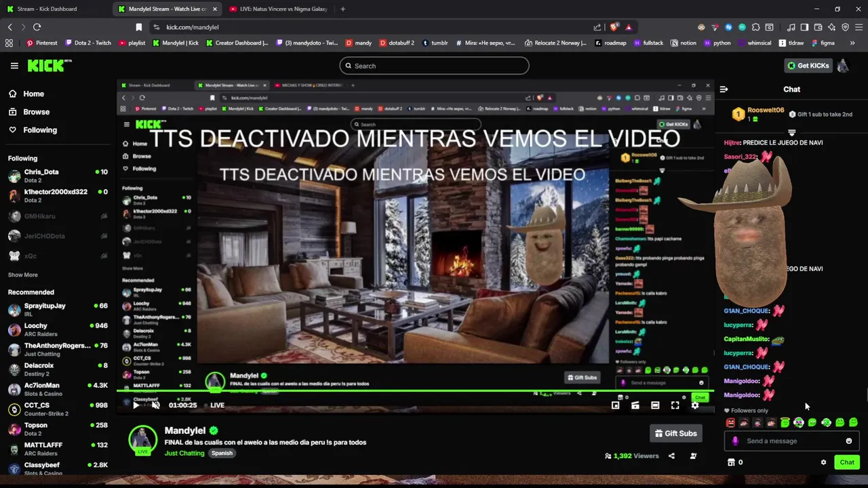This screenshot has height=488, width=868.
Task: Expand Show More followed channels
Action: (x=23, y=275)
